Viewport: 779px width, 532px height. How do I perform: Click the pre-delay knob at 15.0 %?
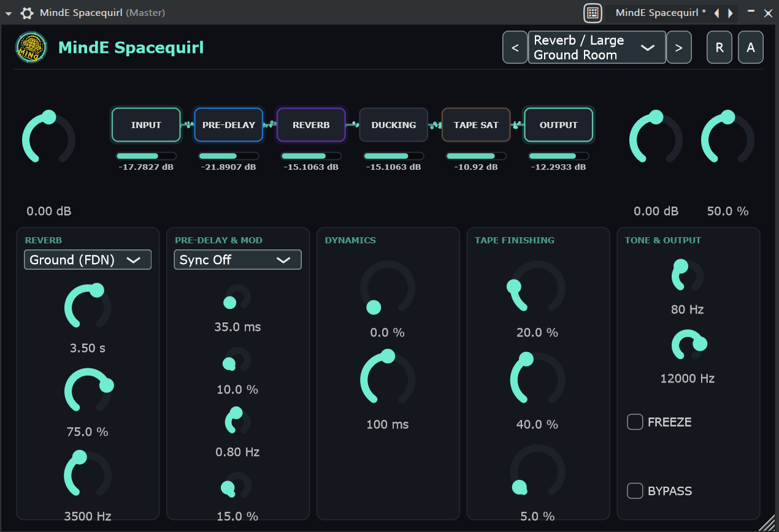[237, 485]
